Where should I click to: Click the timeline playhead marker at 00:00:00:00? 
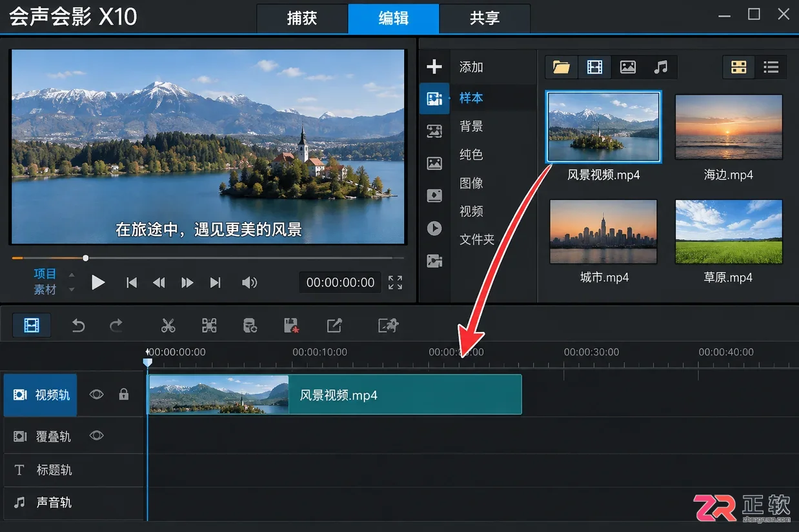(148, 362)
